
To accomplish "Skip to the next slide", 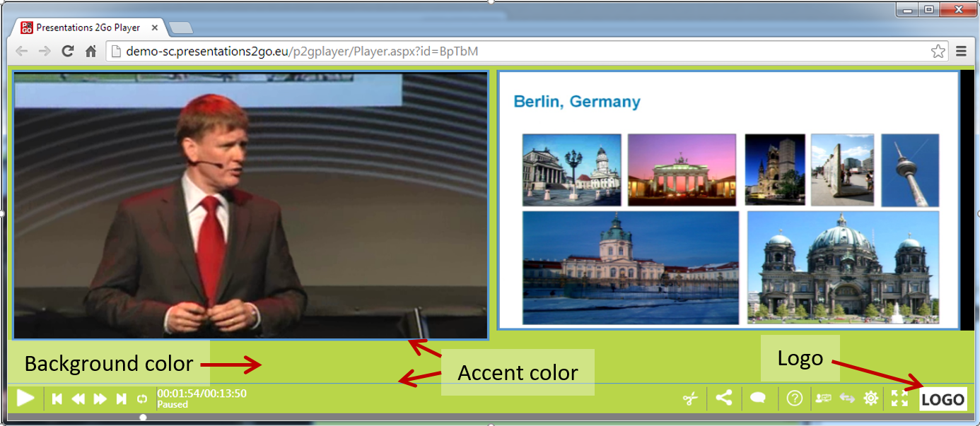I will [121, 399].
